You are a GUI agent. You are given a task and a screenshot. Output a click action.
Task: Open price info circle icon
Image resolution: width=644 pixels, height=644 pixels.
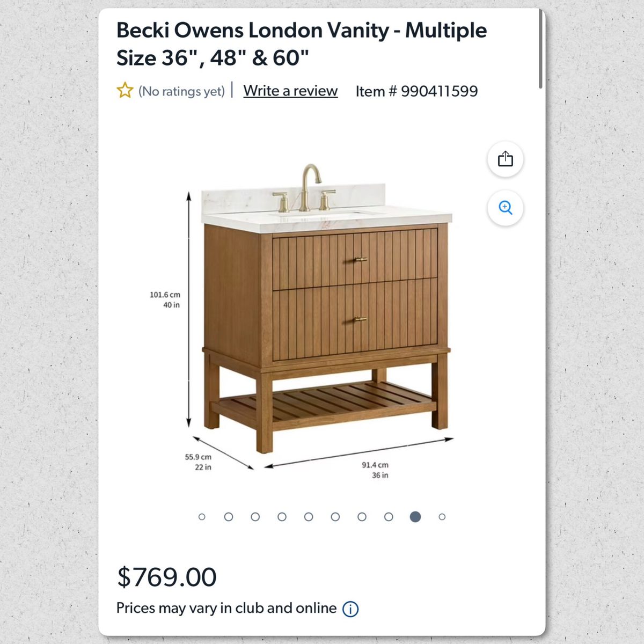[x=350, y=609]
